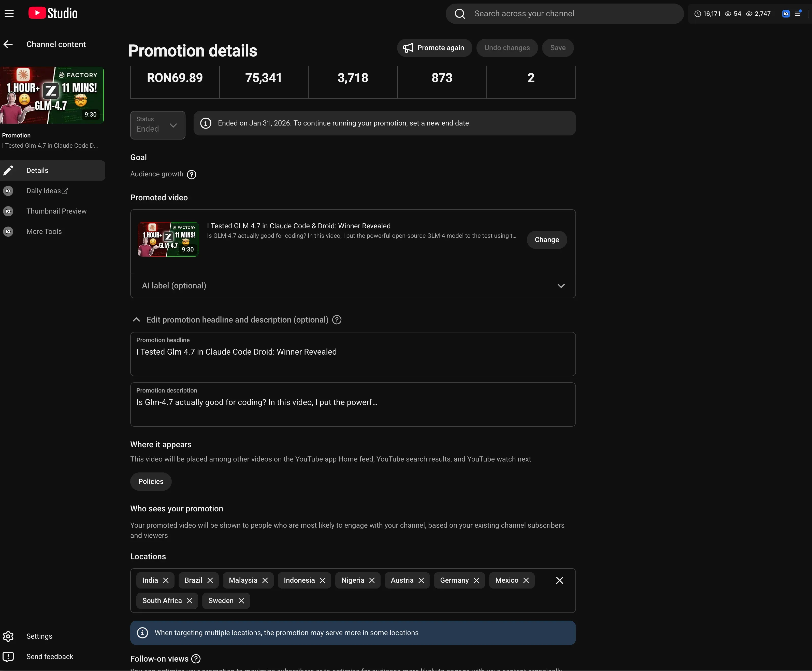The width and height of the screenshot is (812, 671).
Task: Click the Settings gear icon
Action: [8, 636]
